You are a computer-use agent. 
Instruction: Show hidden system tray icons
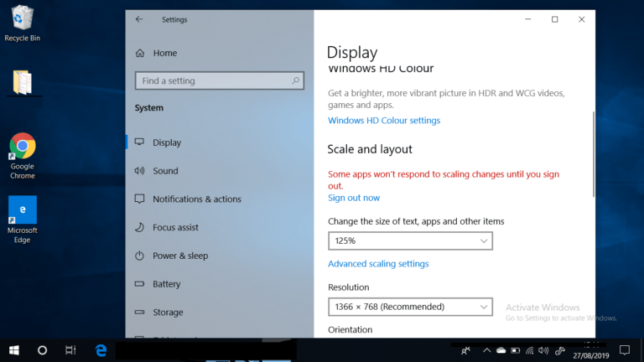(486, 350)
